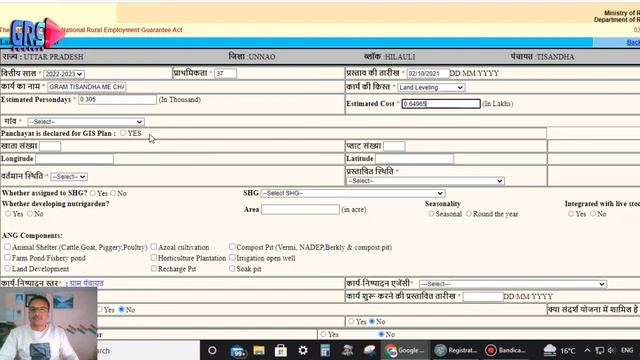Viewport: 640px width, 360px height.
Task: Click the account number (खाता संख्या) field
Action: [x=50, y=146]
